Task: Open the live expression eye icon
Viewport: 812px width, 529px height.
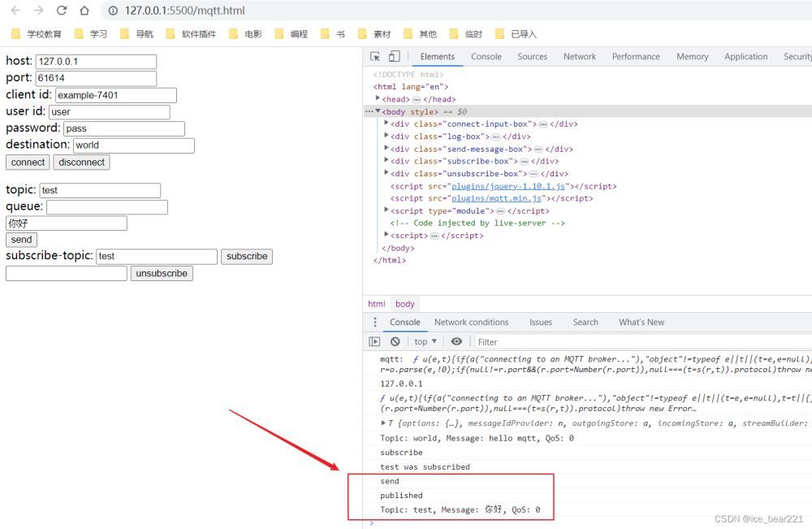Action: [x=457, y=341]
